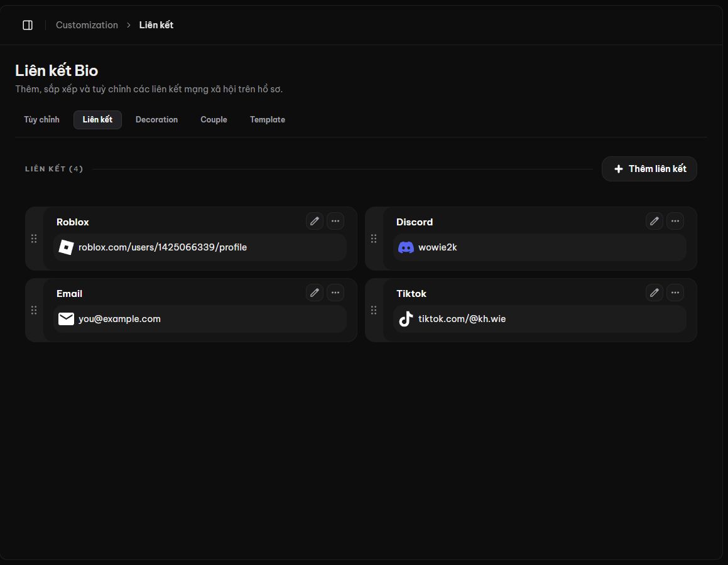Click the Discord logo icon
The width and height of the screenshot is (728, 565).
(406, 247)
